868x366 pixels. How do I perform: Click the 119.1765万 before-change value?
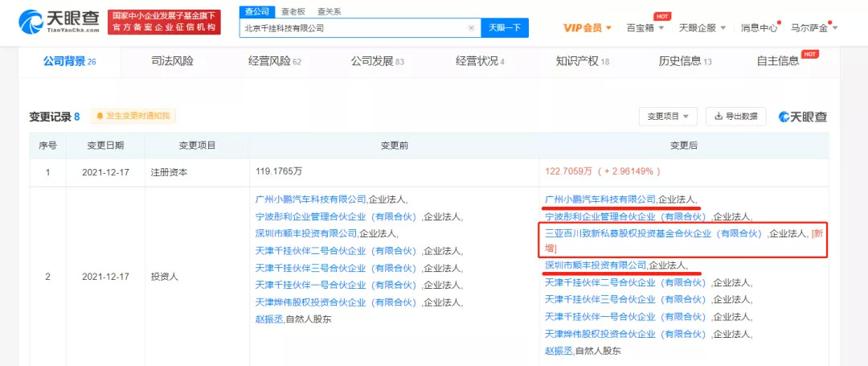(x=279, y=172)
